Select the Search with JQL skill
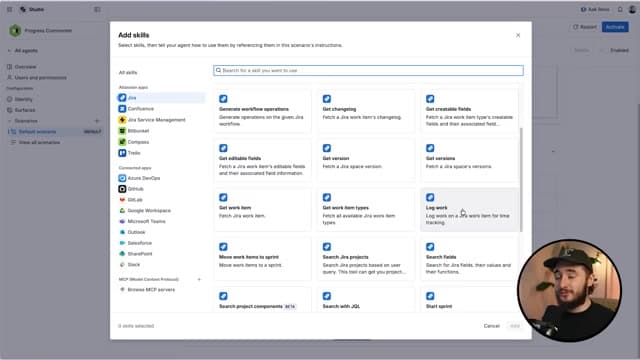This screenshot has height=360, width=640. coord(366,300)
